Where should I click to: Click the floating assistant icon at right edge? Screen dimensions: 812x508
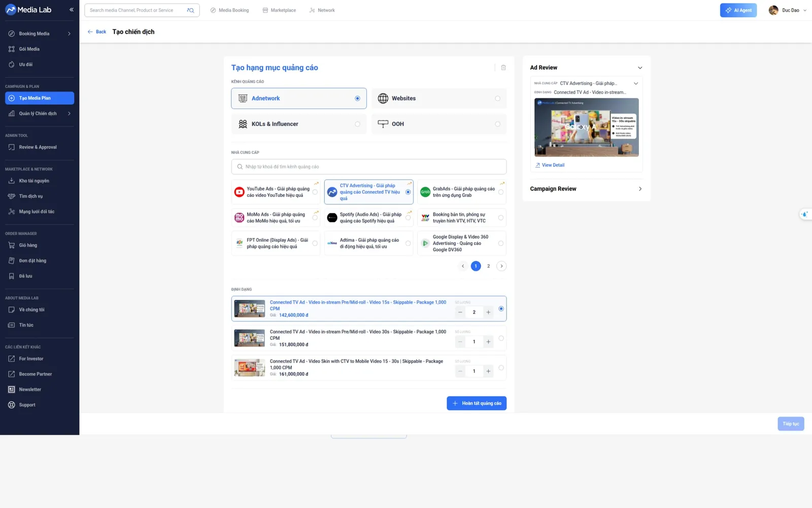point(805,214)
